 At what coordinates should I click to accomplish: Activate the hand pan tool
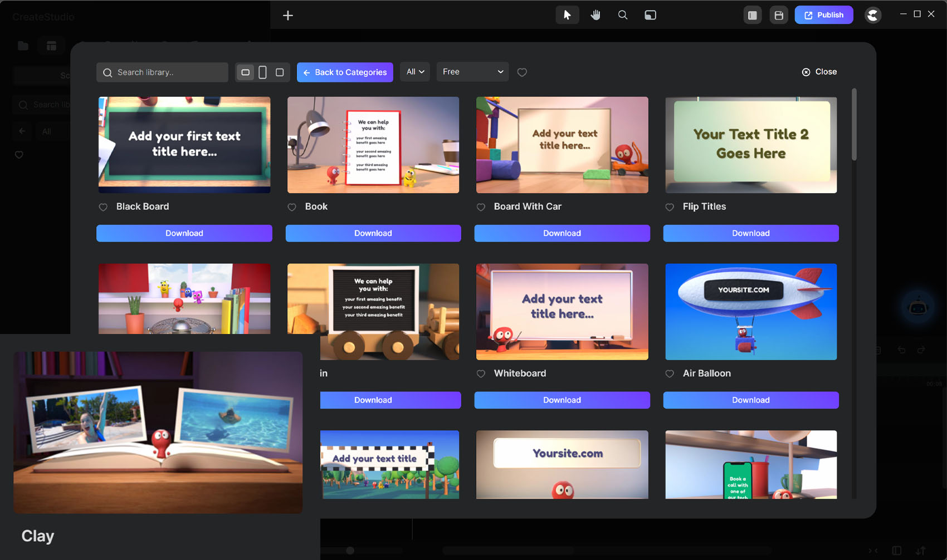tap(595, 15)
